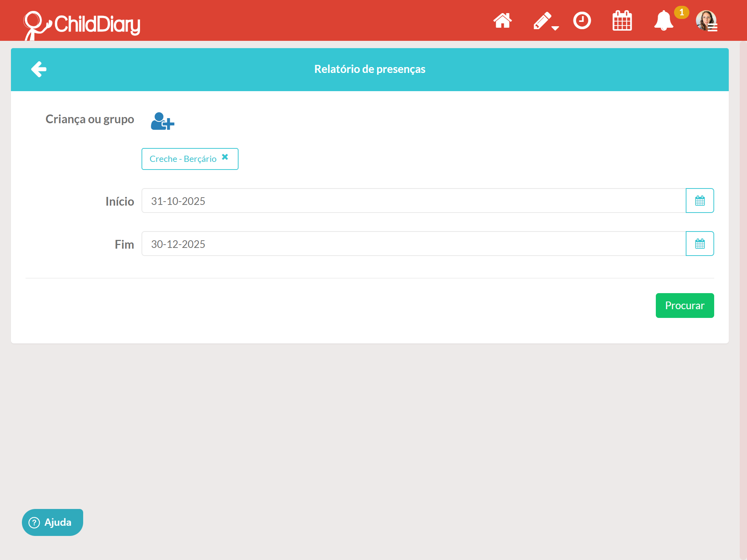The width and height of the screenshot is (747, 560).
Task: Click the Relatório de presenças title
Action: click(369, 69)
